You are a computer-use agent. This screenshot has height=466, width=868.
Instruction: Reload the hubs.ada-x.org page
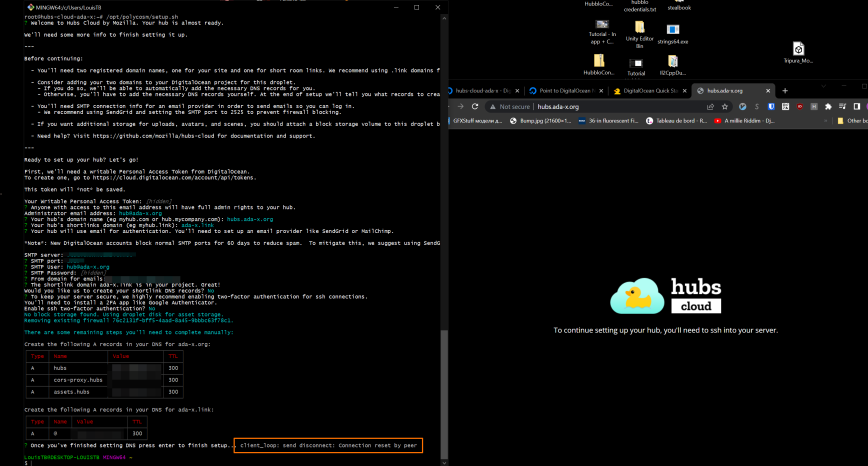(x=474, y=106)
